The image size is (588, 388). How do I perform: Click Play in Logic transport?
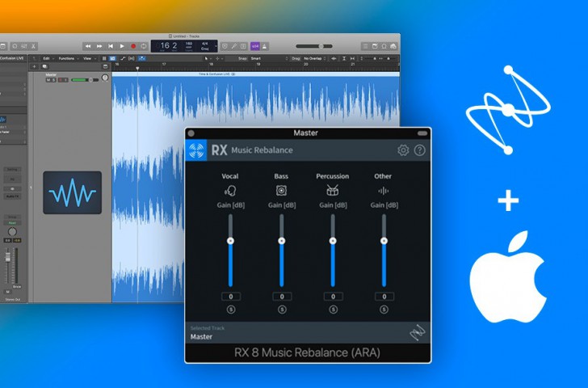[122, 46]
